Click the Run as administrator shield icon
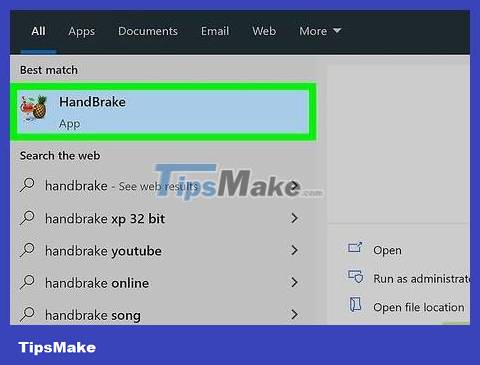The width and height of the screenshot is (480, 365). (355, 277)
